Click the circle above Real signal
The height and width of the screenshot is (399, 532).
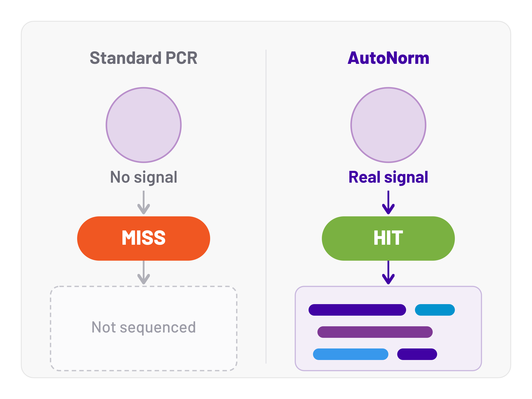pos(388,125)
